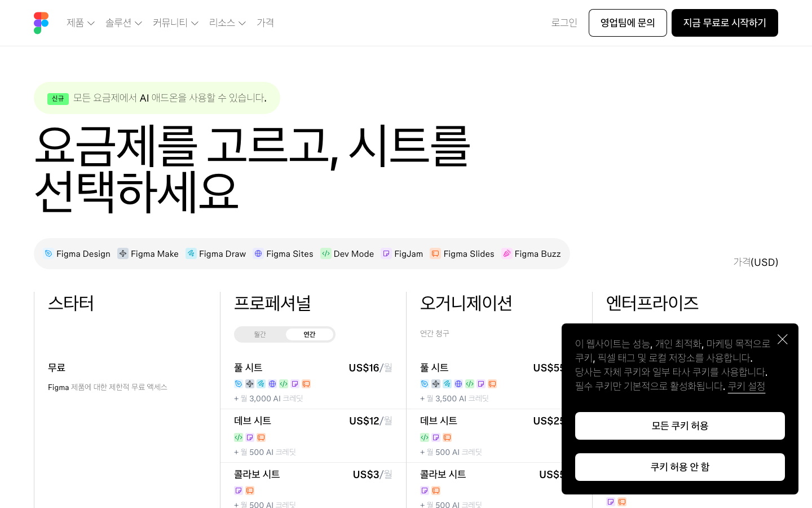Image resolution: width=812 pixels, height=508 pixels.
Task: Click FigJam icon in 프로페셔널 데브 시트
Action: coord(250,437)
